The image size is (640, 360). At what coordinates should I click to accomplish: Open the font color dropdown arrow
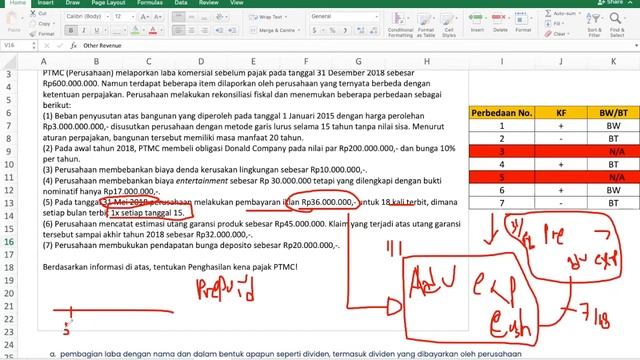pyautogui.click(x=162, y=31)
